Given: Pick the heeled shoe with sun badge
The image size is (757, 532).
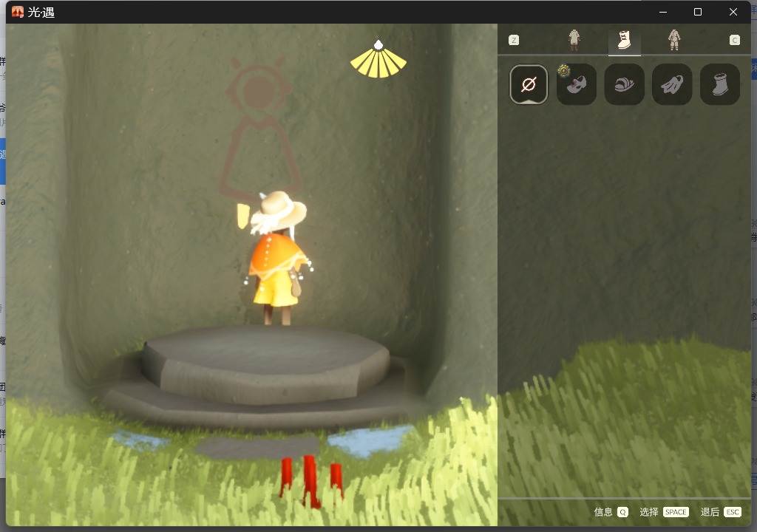Looking at the screenshot, I should click(x=576, y=84).
